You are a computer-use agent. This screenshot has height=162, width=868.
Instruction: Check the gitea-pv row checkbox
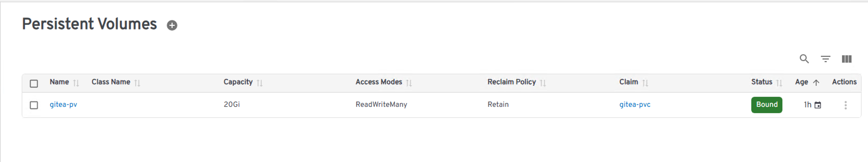tap(34, 105)
